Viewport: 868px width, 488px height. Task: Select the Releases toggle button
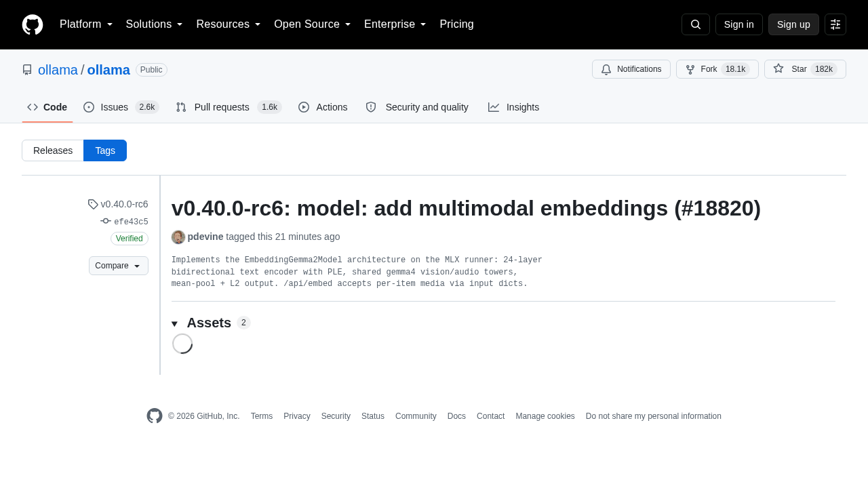pos(53,150)
